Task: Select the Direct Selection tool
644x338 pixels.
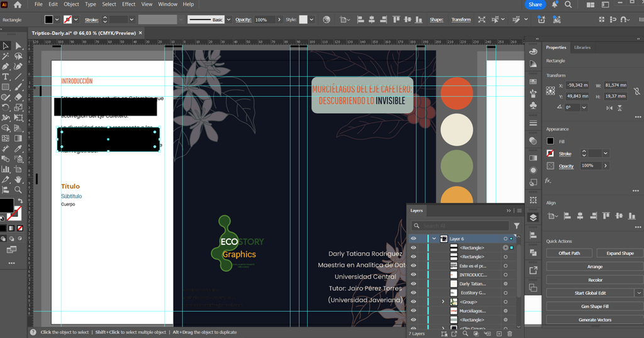Action: [x=18, y=46]
